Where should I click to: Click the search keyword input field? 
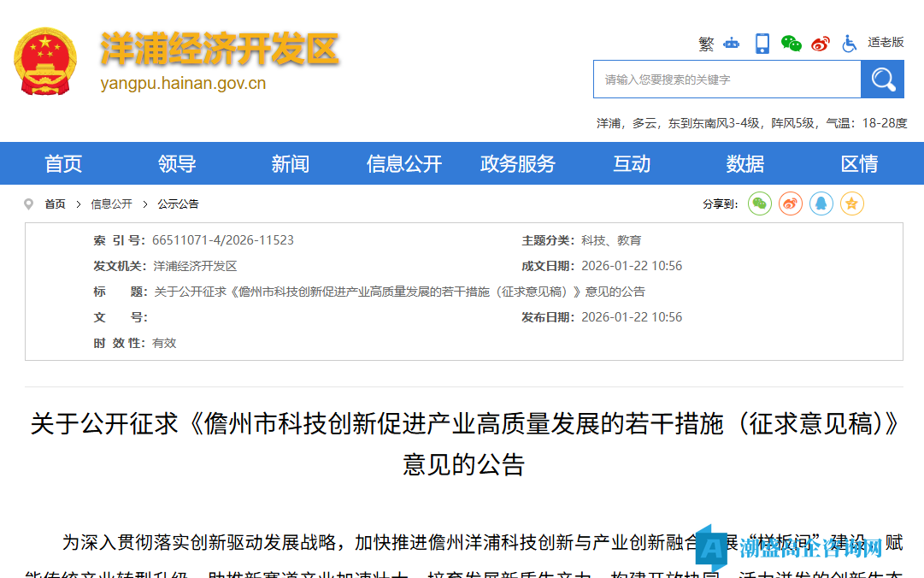727,79
